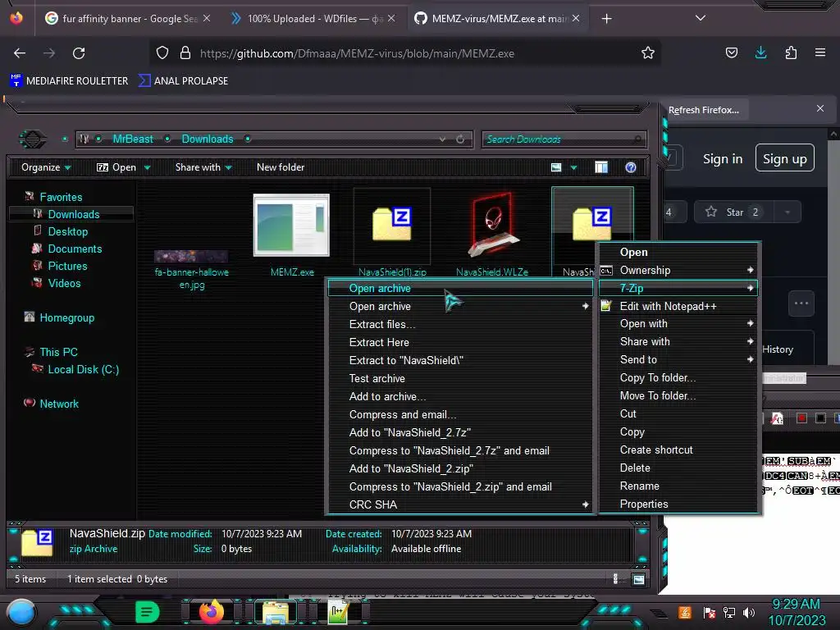The width and height of the screenshot is (840, 630).
Task: Open File Explorer from the taskbar
Action: point(276,612)
